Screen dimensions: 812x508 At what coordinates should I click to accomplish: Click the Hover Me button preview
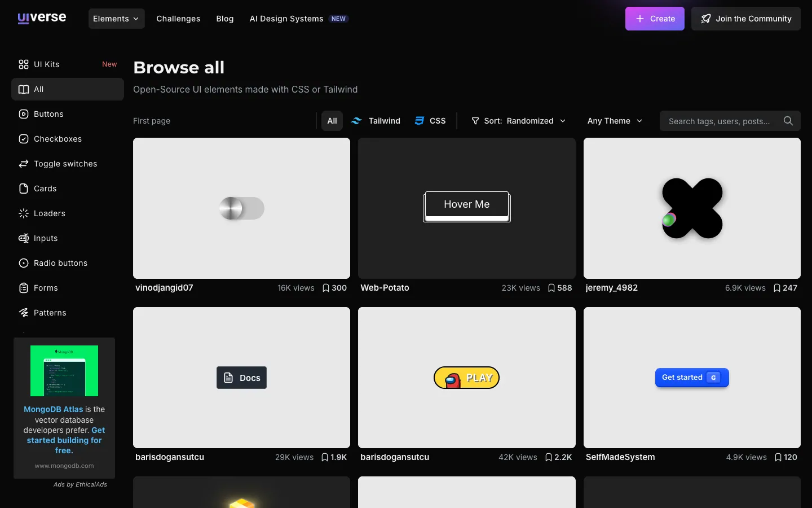point(467,205)
